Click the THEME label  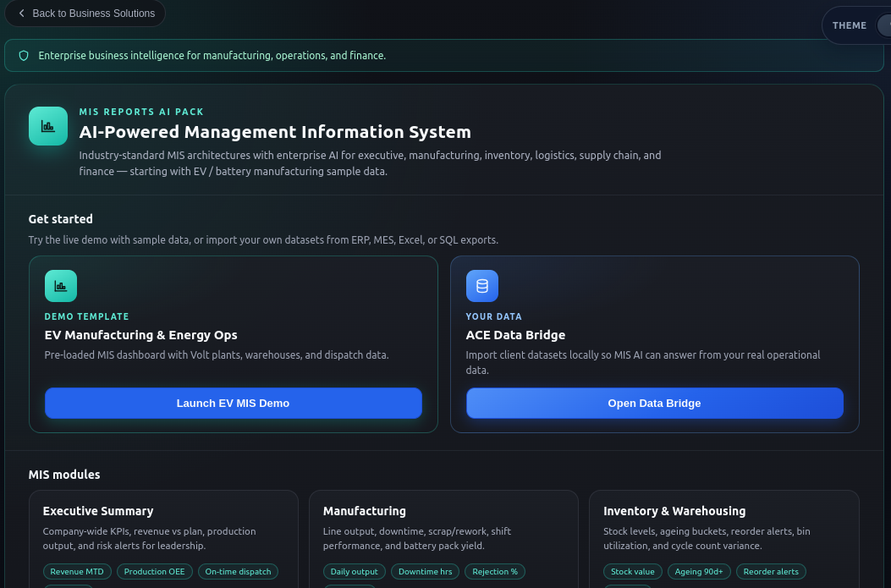[x=850, y=25]
